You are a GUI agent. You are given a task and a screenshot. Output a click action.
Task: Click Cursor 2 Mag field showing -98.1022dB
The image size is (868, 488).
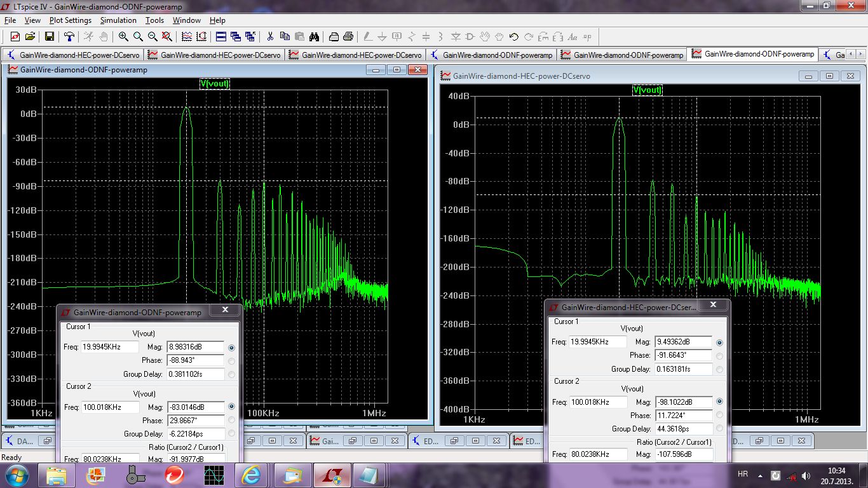(x=683, y=402)
